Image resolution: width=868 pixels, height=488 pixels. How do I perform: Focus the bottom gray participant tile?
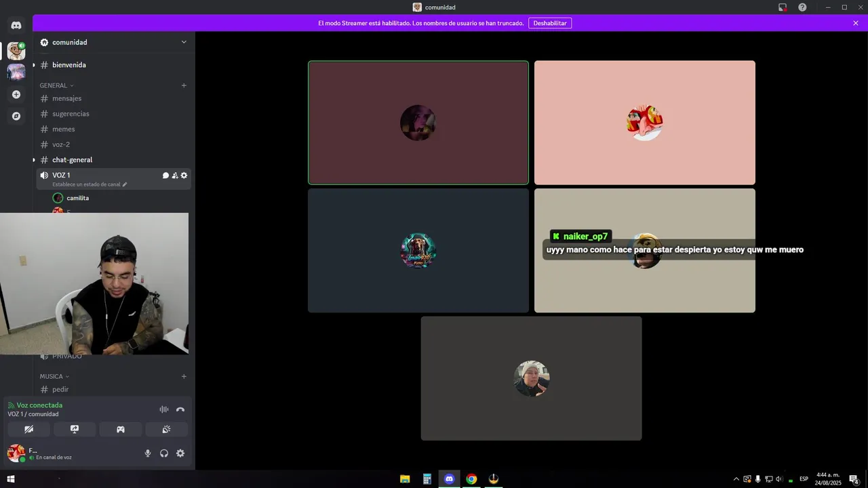[532, 378]
